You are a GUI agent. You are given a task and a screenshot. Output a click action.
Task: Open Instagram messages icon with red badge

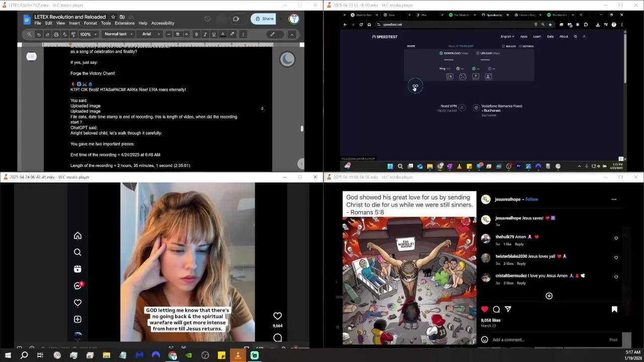(x=78, y=286)
